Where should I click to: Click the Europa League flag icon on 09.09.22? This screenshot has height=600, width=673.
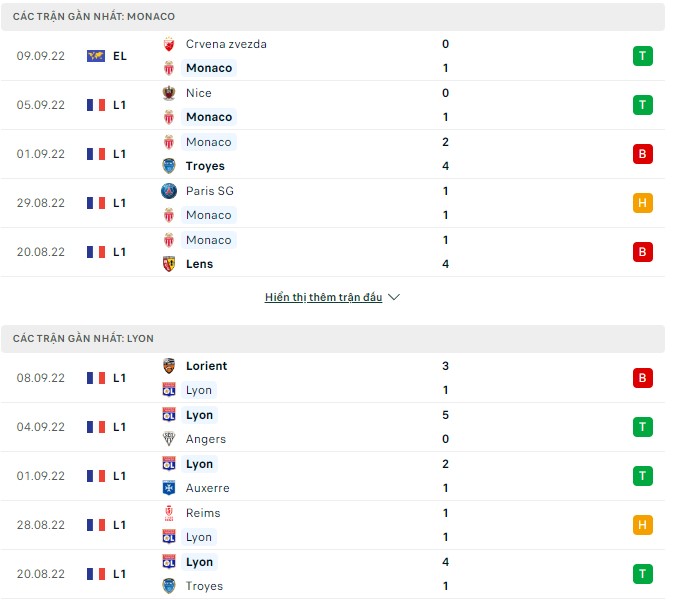(x=96, y=56)
